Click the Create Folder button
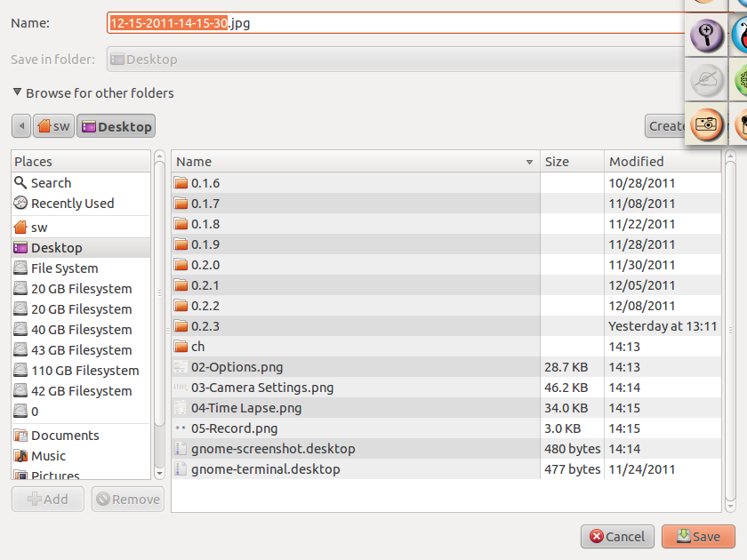 tap(665, 126)
